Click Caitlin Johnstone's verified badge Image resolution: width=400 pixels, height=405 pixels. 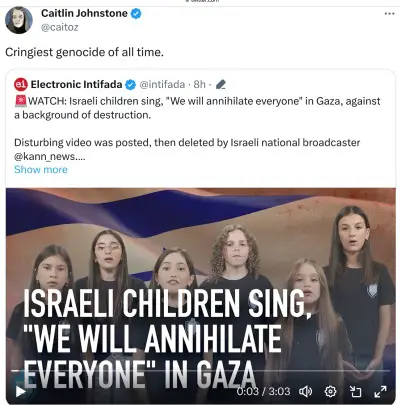tap(136, 14)
